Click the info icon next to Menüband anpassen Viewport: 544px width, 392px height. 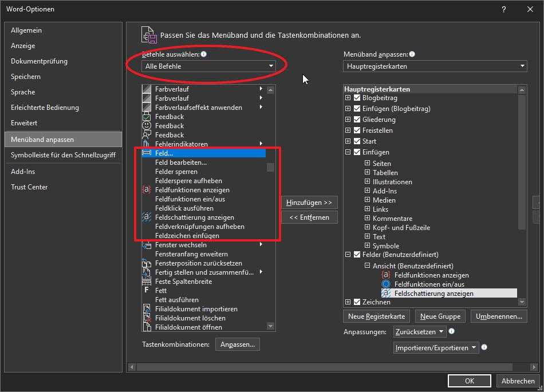(412, 54)
